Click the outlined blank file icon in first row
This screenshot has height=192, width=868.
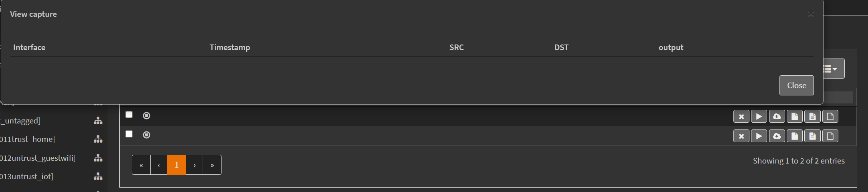[x=830, y=117]
